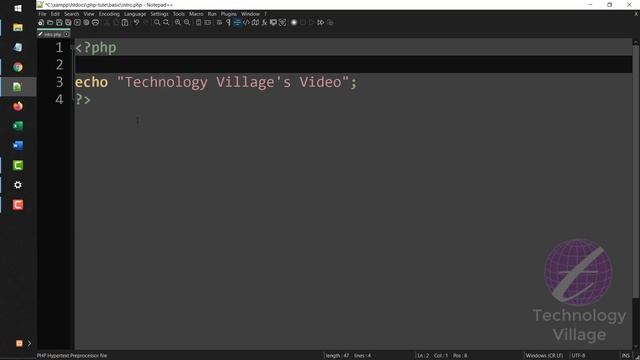Image resolution: width=640 pixels, height=360 pixels.
Task: Toggle INS insert mode in status bar
Action: coord(625,356)
